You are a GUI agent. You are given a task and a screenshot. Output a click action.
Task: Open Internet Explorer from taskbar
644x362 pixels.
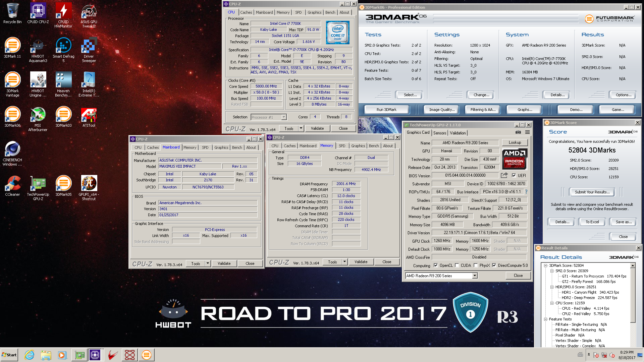click(x=30, y=355)
